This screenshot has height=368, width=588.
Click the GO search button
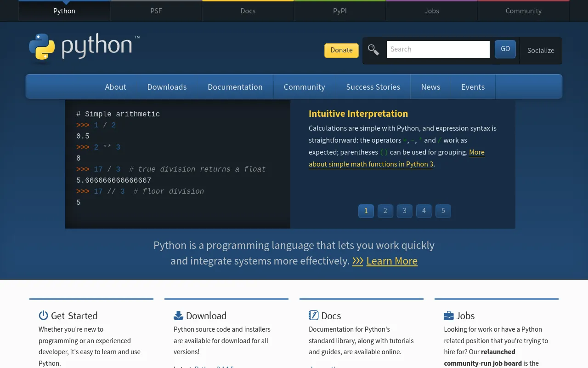pos(505,49)
